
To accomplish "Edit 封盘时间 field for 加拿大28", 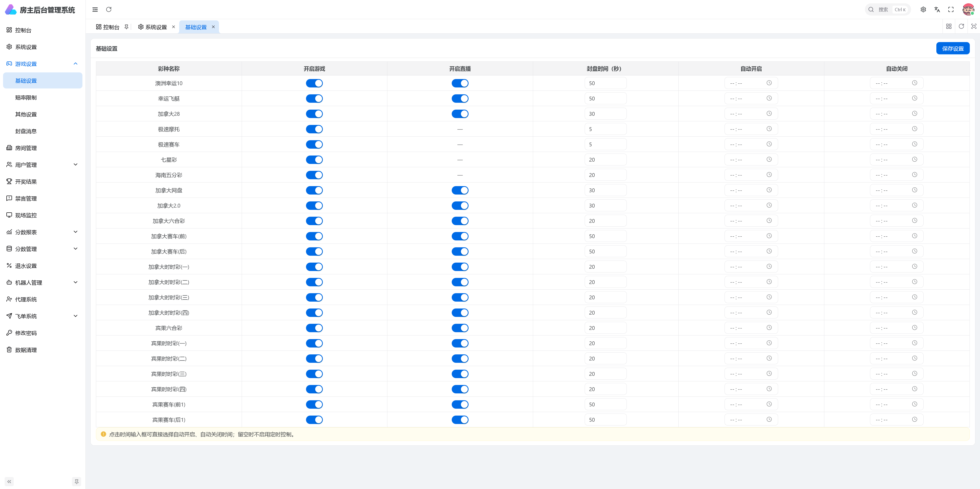I will point(605,114).
